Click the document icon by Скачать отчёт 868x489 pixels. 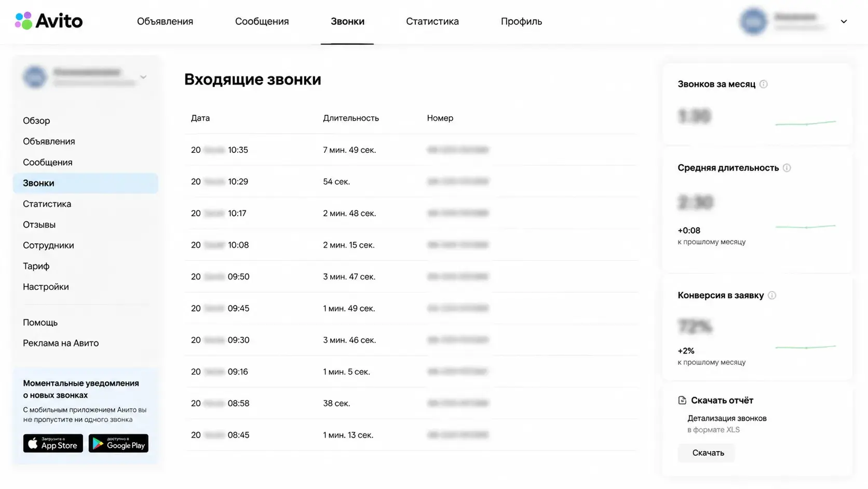point(682,400)
